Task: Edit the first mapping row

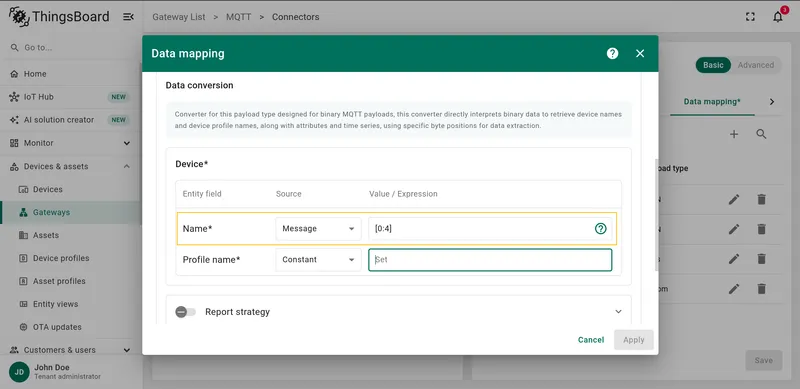Action: (x=734, y=200)
